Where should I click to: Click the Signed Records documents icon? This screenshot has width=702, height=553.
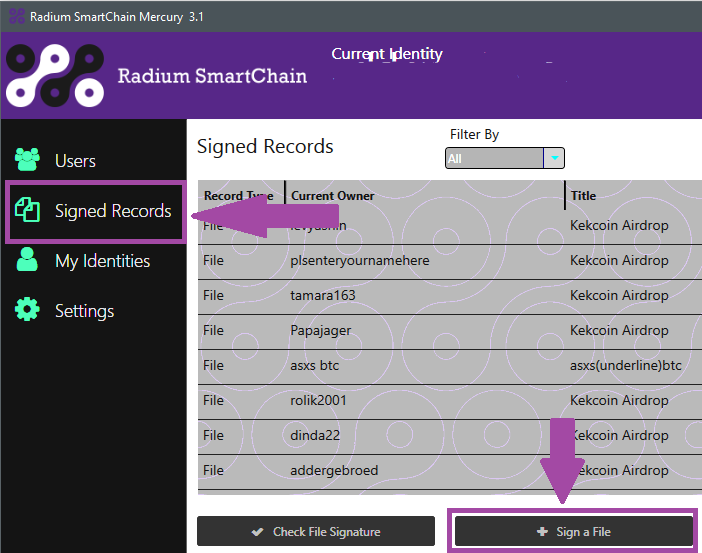[27, 210]
